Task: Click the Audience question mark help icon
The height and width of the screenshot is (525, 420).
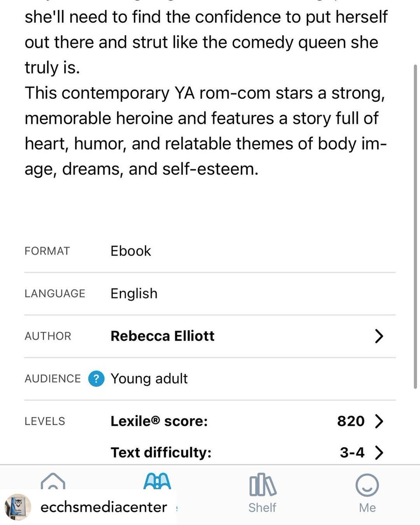Action: pyautogui.click(x=96, y=379)
